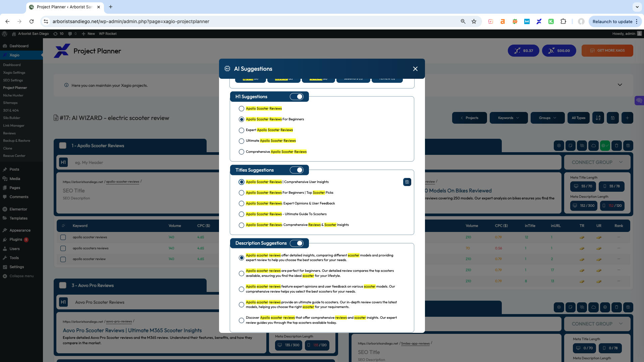Open the Chrome tab search dropdown arrow
This screenshot has width=644, height=362.
click(637, 7)
